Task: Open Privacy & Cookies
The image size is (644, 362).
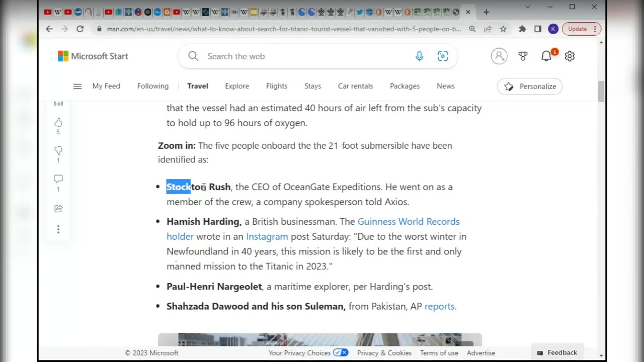Action: click(x=384, y=353)
